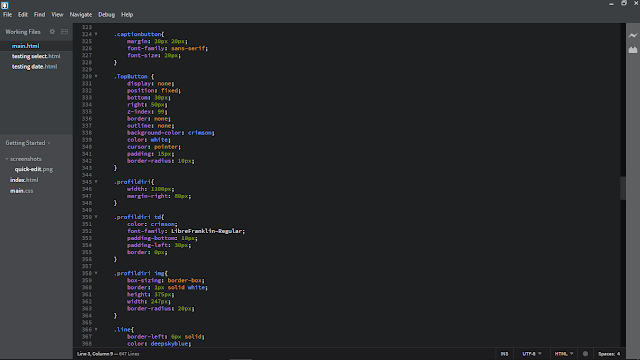Click the vertical scrollbar thumb
The width and height of the screenshot is (640, 360).
(622, 188)
